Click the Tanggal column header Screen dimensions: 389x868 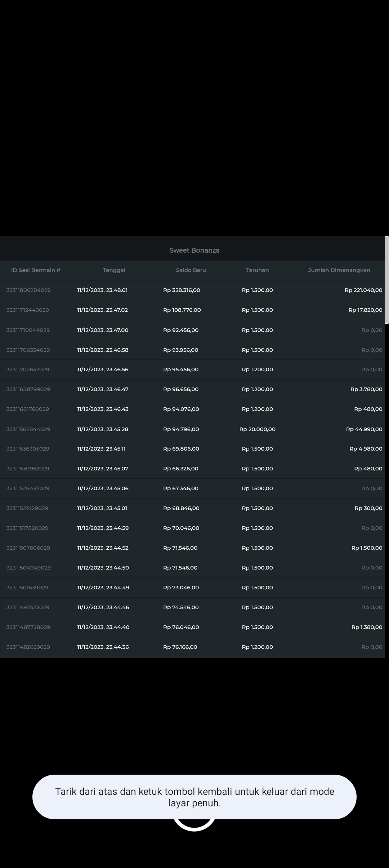point(114,270)
